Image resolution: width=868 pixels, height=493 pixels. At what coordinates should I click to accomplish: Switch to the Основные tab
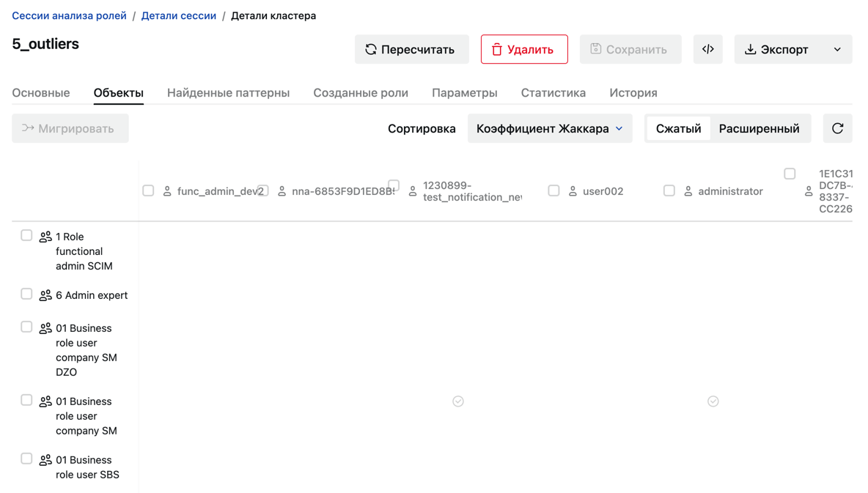point(41,93)
